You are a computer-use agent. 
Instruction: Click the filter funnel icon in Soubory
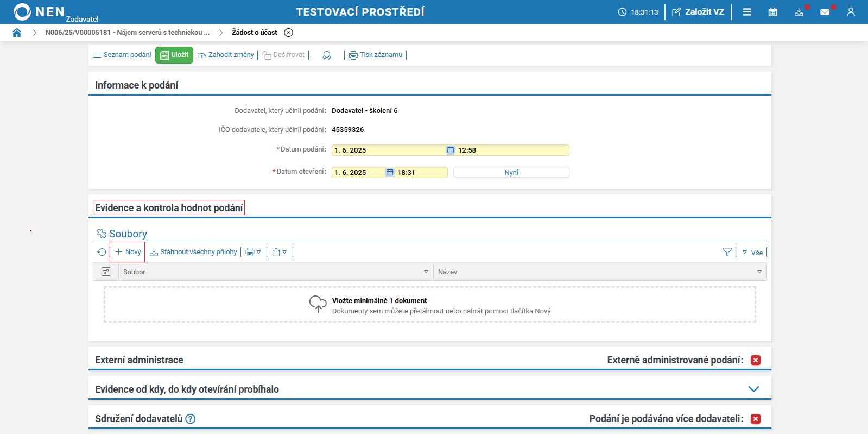click(727, 252)
